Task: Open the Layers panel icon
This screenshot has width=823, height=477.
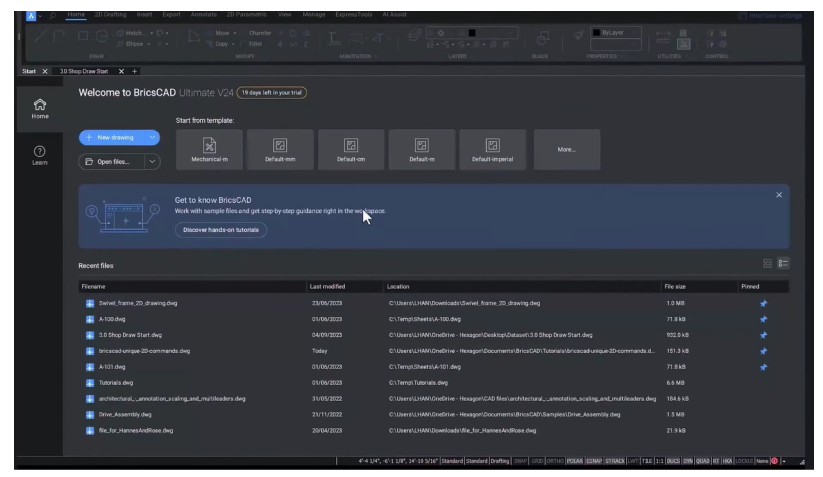Action: [415, 35]
